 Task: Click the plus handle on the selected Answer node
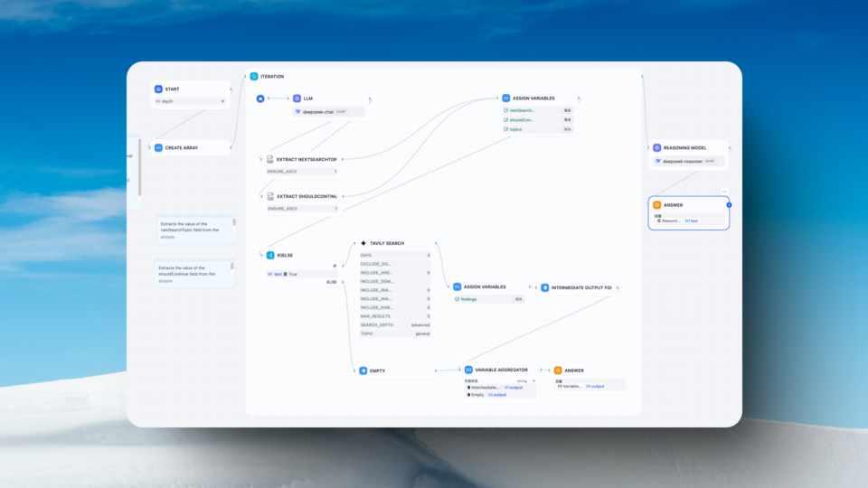(729, 205)
